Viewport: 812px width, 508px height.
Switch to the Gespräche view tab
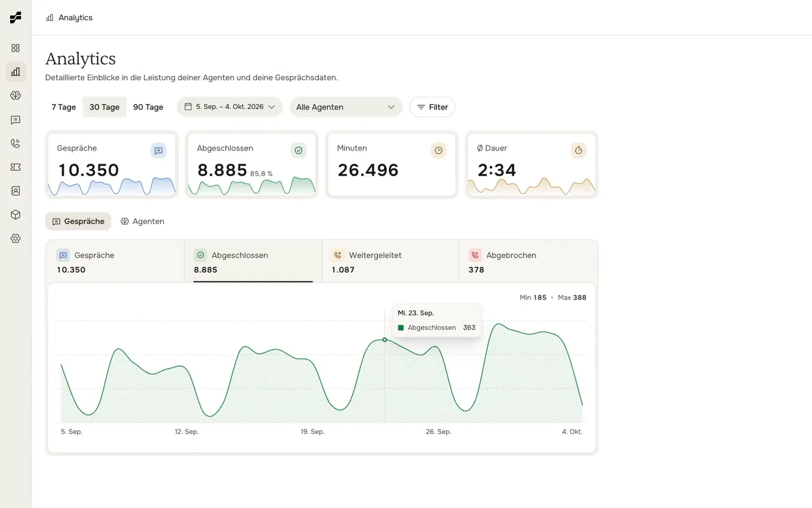click(78, 221)
